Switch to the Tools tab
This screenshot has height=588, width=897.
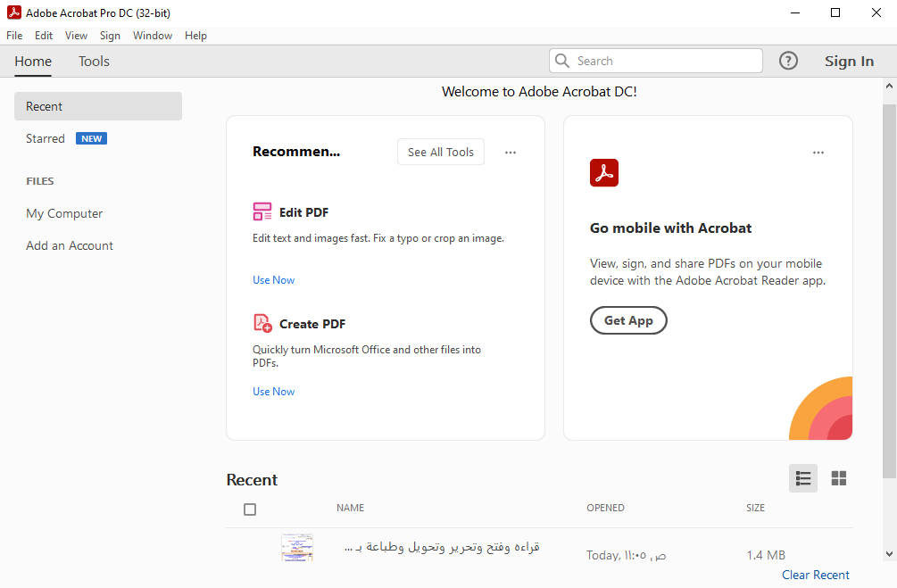click(94, 62)
